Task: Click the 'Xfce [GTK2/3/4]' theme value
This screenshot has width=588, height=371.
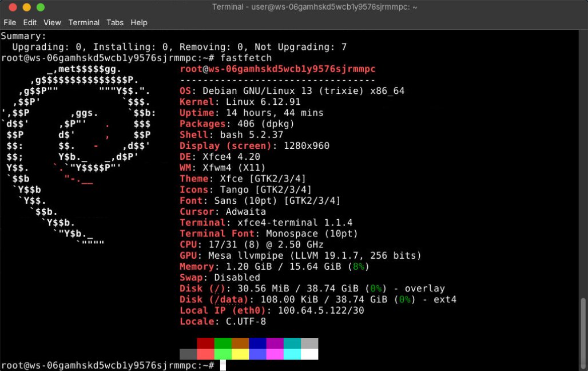Action: click(263, 179)
